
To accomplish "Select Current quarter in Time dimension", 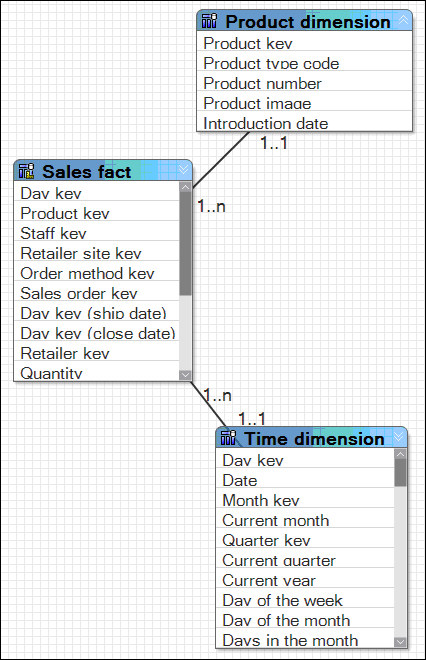I will point(305,560).
